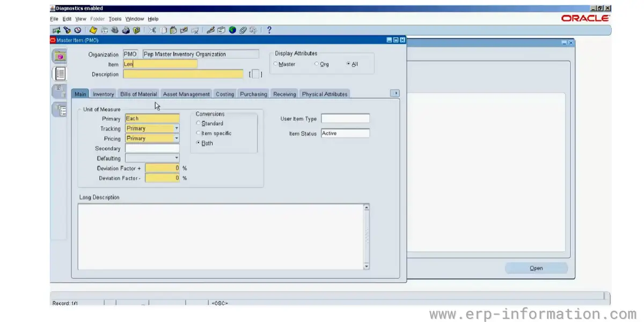Image resolution: width=644 pixels, height=322 pixels.
Task: Click the Folder Tools gear toolbar icon
Action: (253, 30)
